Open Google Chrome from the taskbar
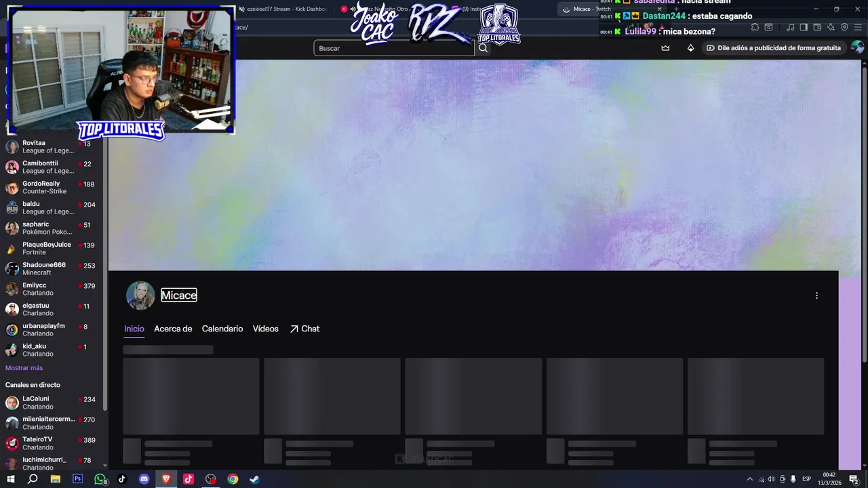 (x=233, y=479)
